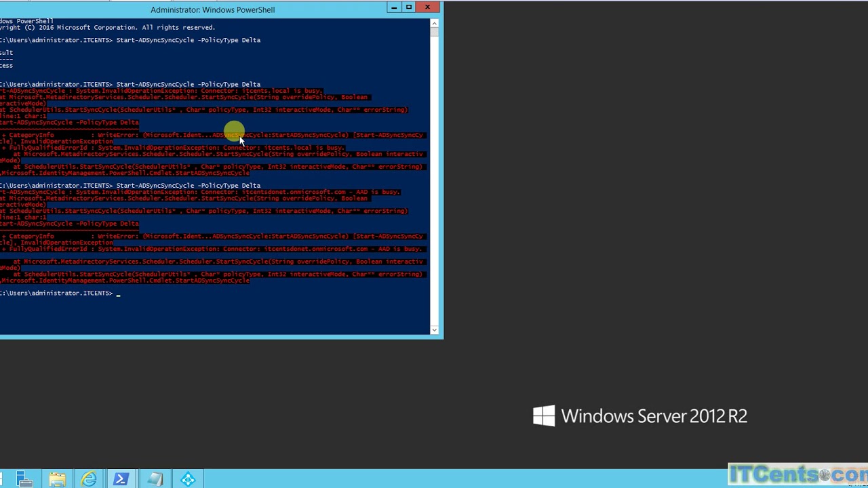
Task: Launch Internet Explorer from the taskbar
Action: click(90, 480)
